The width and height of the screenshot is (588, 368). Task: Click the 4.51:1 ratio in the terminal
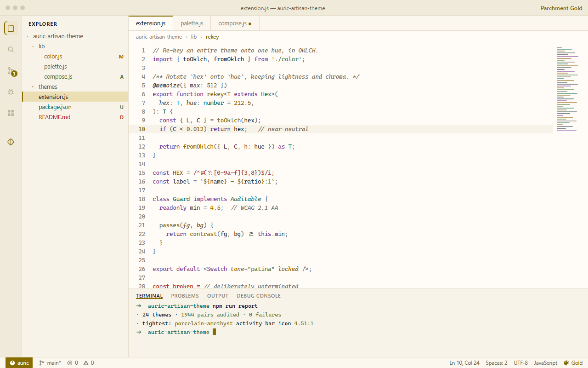tap(304, 324)
